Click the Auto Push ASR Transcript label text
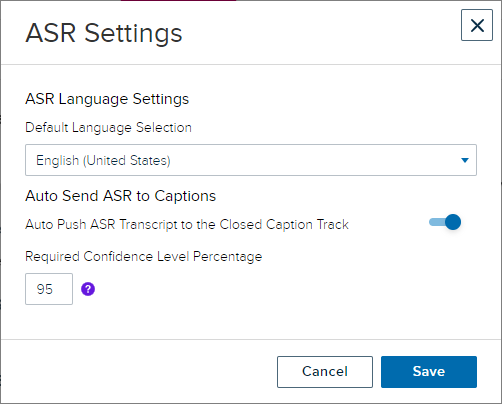The image size is (502, 404). coord(187,224)
